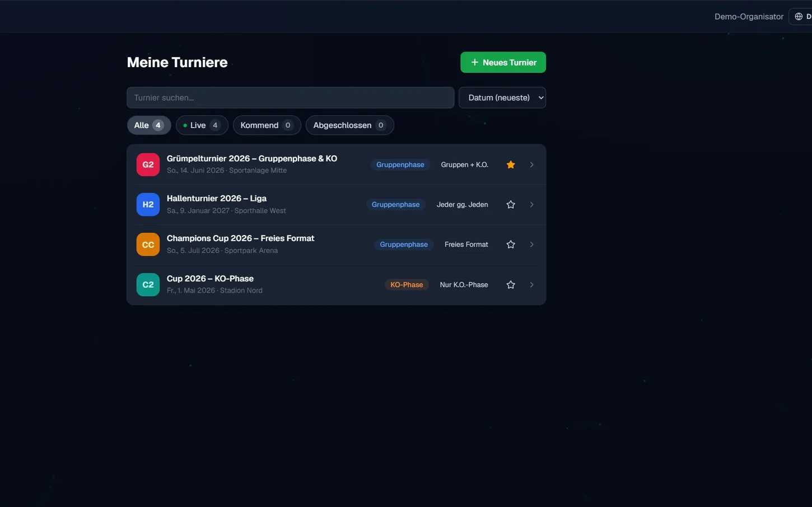Focus the Turnier suchen search field
The height and width of the screenshot is (507, 812).
(x=291, y=97)
